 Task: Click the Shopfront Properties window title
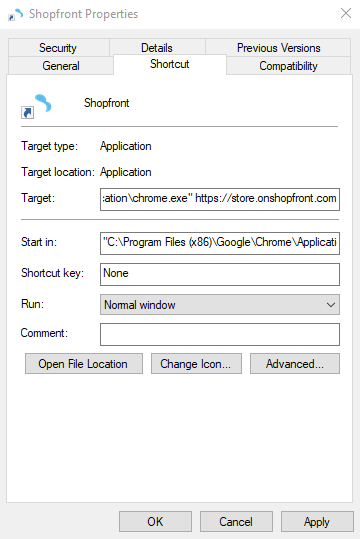point(84,14)
